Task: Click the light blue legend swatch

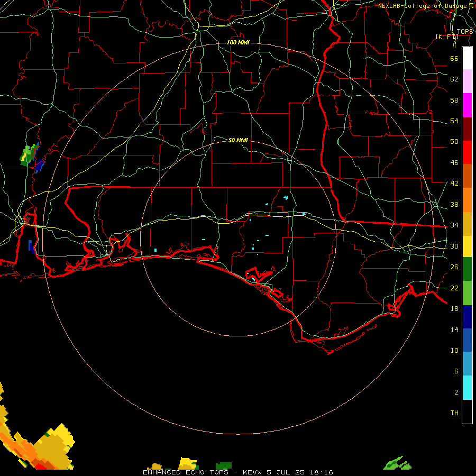Action: [x=467, y=364]
